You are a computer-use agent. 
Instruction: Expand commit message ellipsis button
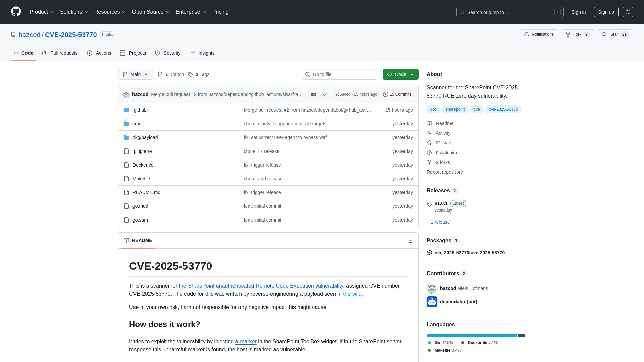(x=313, y=94)
